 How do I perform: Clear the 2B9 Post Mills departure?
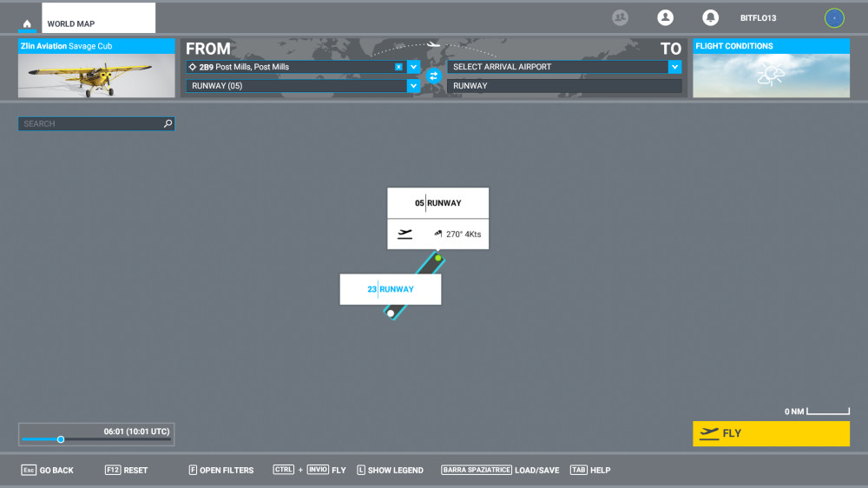(398, 67)
